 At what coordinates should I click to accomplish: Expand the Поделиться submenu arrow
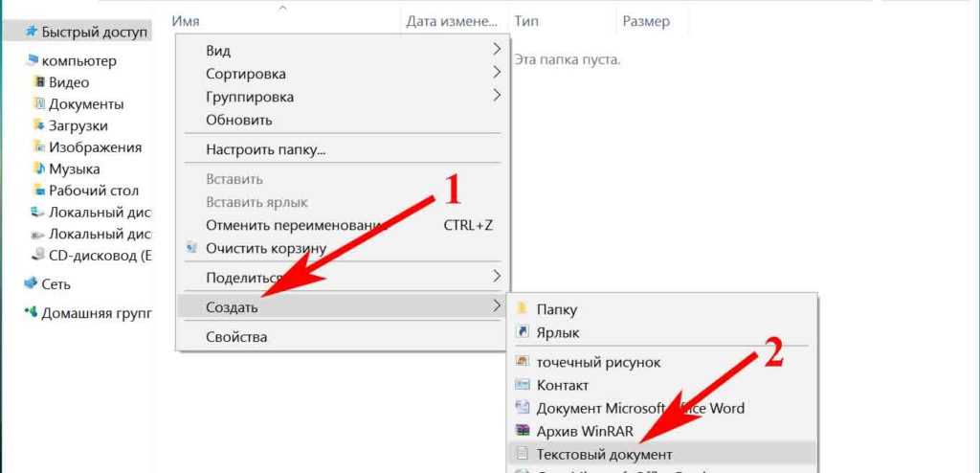[x=496, y=278]
